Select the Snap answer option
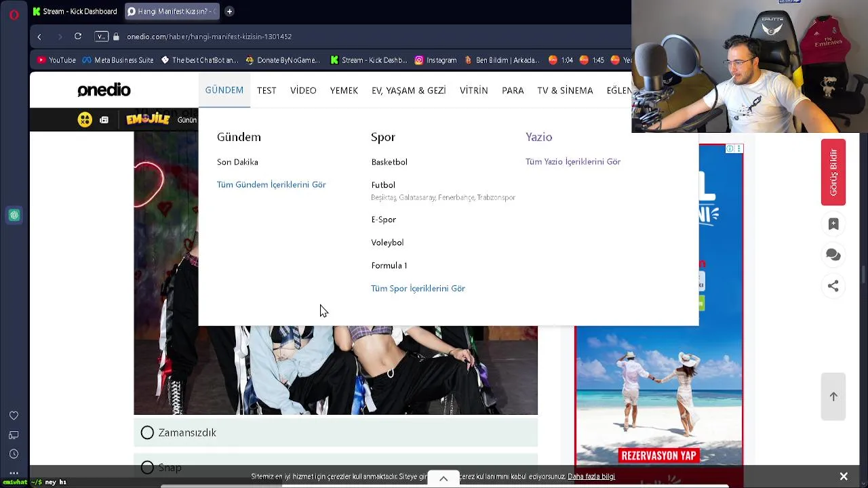 pos(336,466)
